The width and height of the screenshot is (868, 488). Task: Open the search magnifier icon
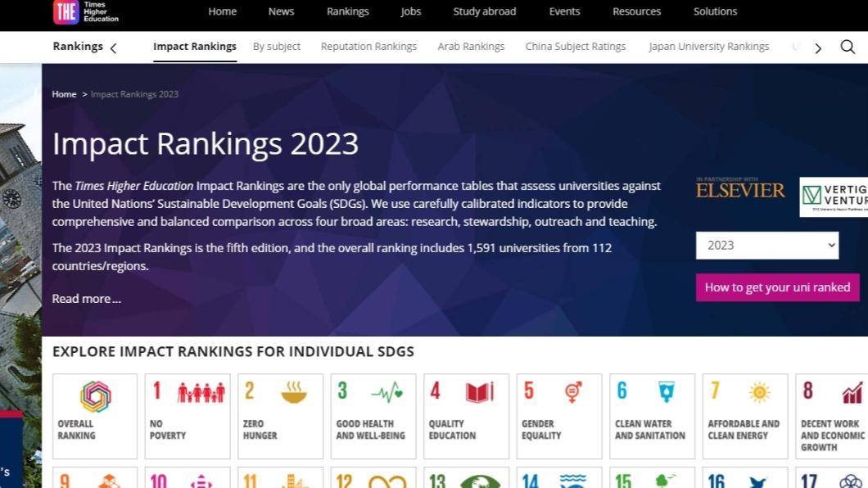tap(848, 47)
